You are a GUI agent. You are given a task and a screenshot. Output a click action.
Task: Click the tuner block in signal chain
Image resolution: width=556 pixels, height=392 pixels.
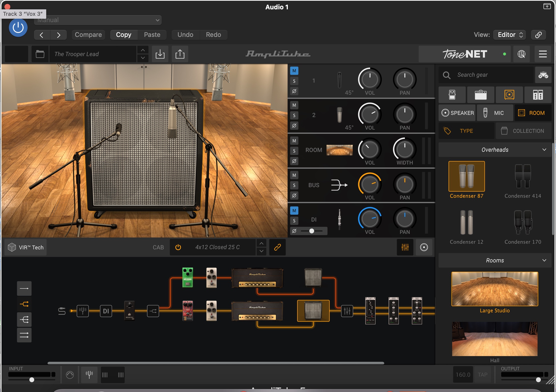[83, 311]
